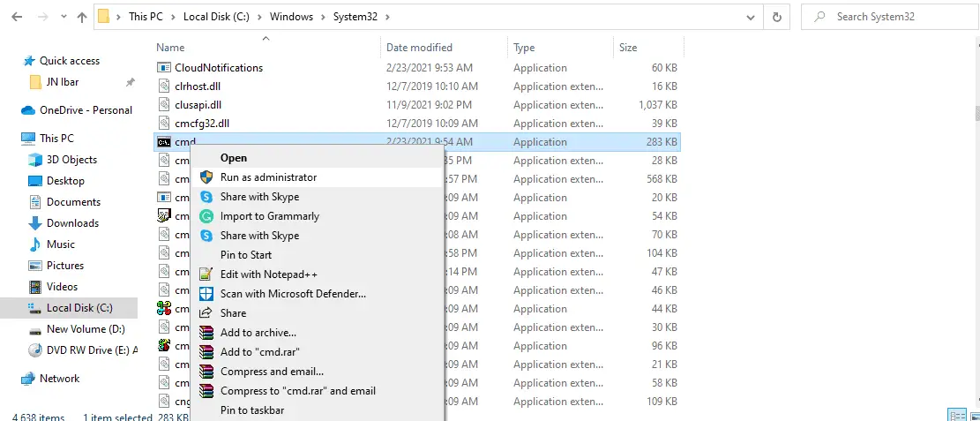980x421 pixels.
Task: Click the Run as administrator shield icon
Action: point(206,177)
